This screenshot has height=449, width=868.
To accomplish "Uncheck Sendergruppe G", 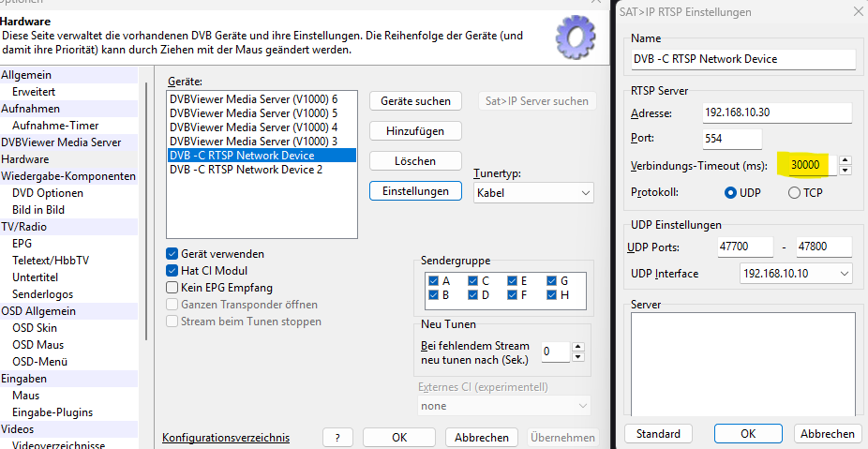I will coord(551,280).
